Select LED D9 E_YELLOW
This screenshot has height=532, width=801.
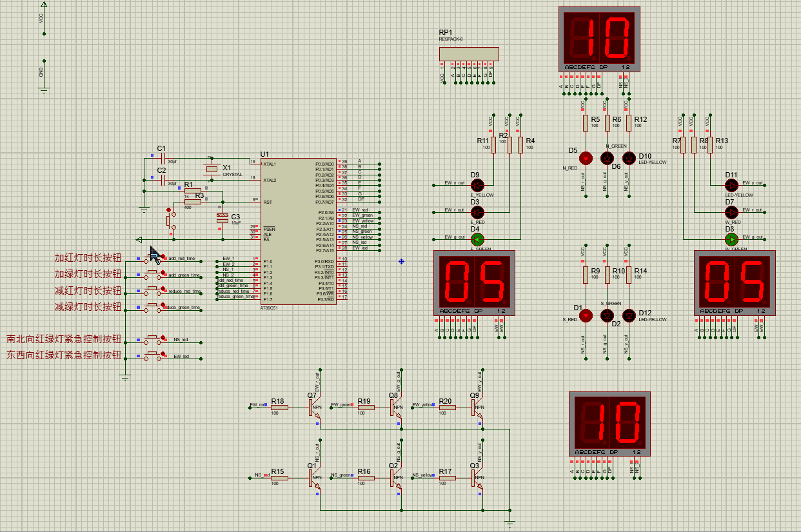point(477,185)
